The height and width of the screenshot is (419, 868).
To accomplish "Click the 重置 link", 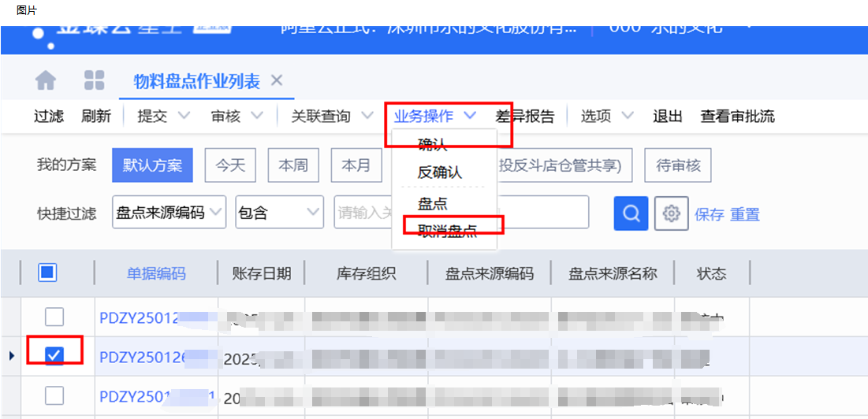I will [745, 214].
